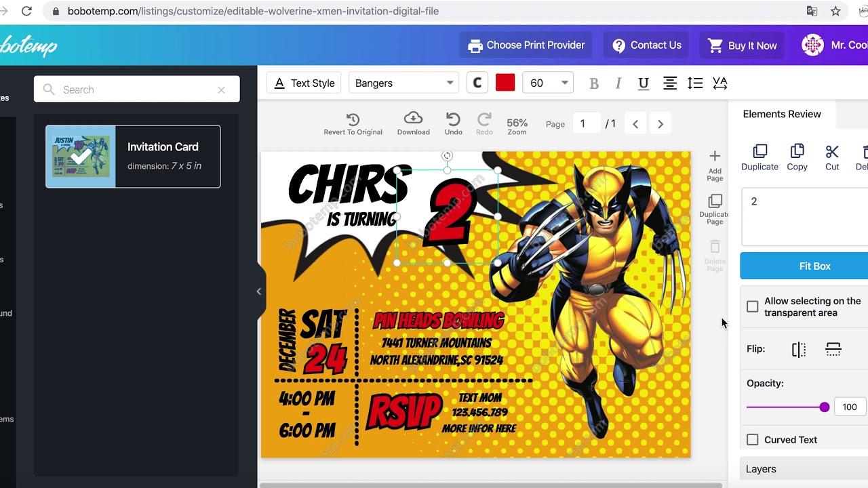The width and height of the screenshot is (868, 488).
Task: Add a new page
Action: point(715,165)
